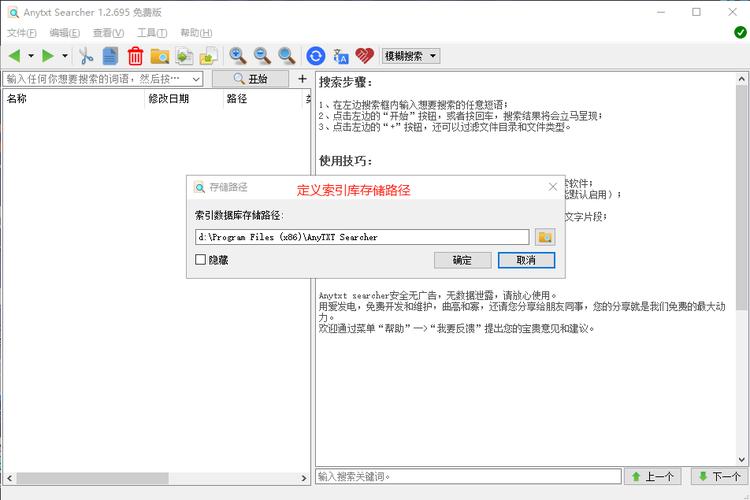Click the blue document copy icon
Screen dimensions: 750x500
click(x=110, y=56)
